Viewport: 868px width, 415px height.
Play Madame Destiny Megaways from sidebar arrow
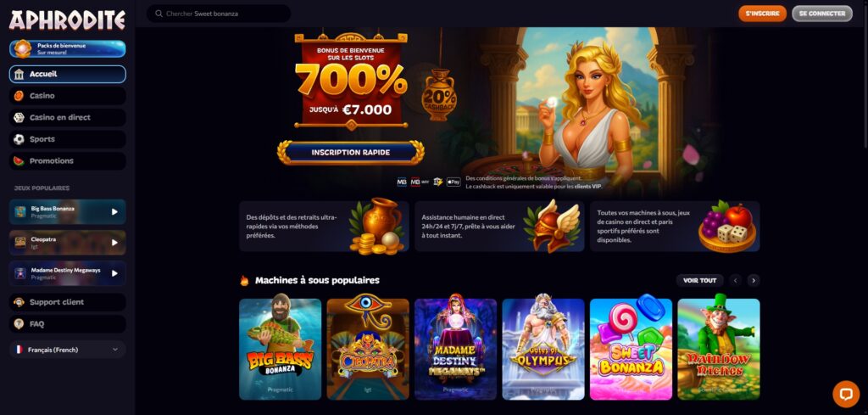(114, 273)
